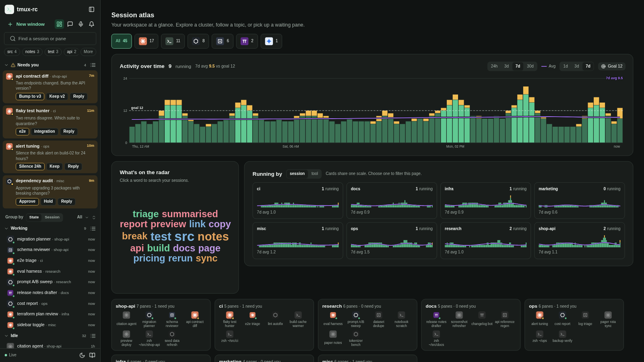The image size is (644, 362).
Task: Open changelog bot pane icon
Action: (x=482, y=315)
